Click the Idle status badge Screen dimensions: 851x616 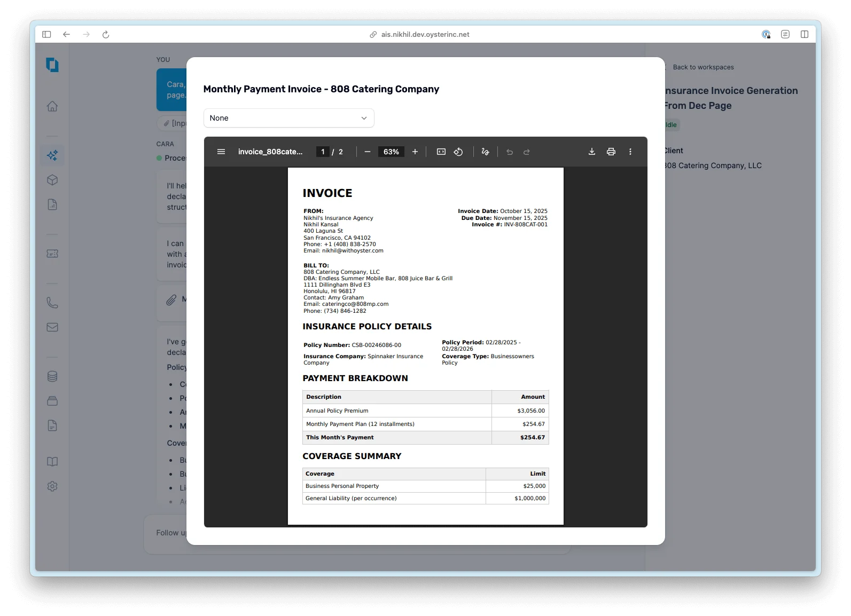(x=672, y=125)
